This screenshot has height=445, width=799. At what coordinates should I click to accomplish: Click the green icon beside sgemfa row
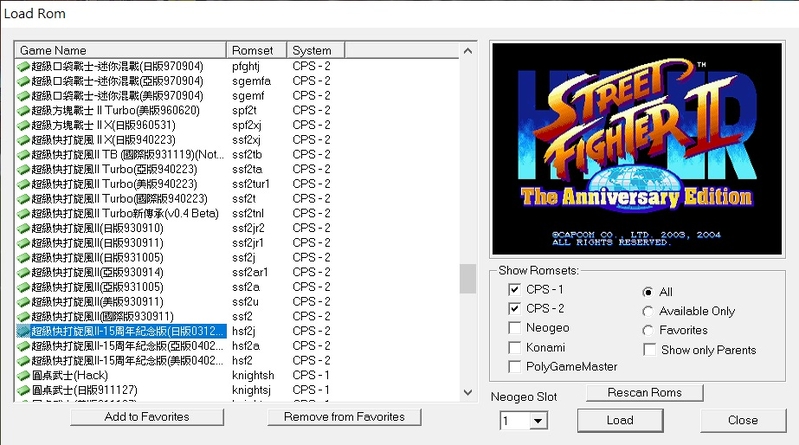[23, 81]
